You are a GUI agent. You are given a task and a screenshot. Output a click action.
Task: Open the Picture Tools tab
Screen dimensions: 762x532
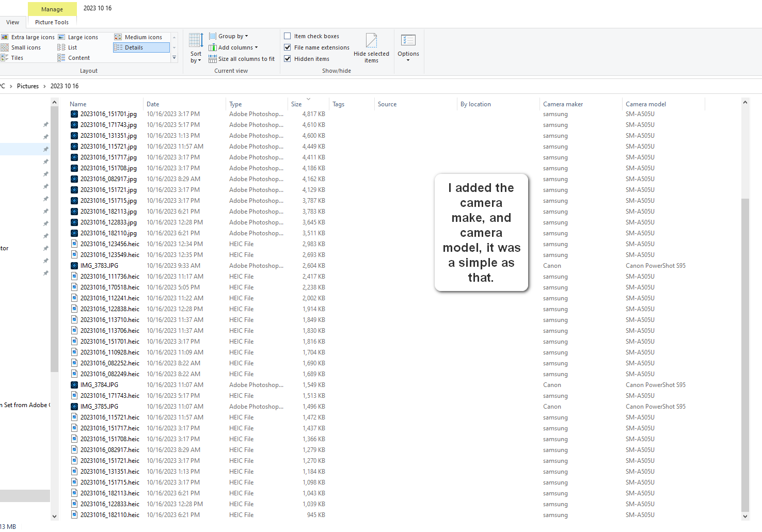coord(52,22)
